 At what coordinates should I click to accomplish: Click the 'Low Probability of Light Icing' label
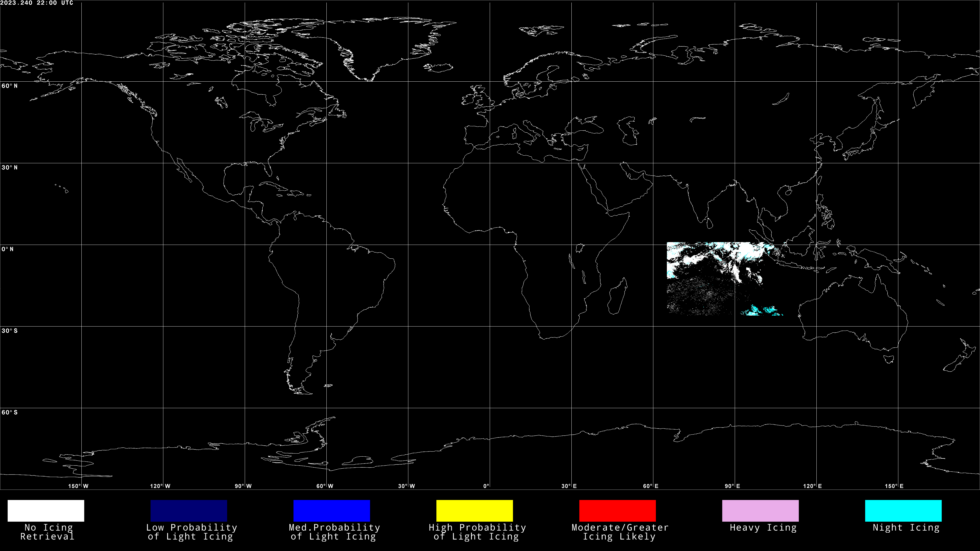(x=191, y=532)
